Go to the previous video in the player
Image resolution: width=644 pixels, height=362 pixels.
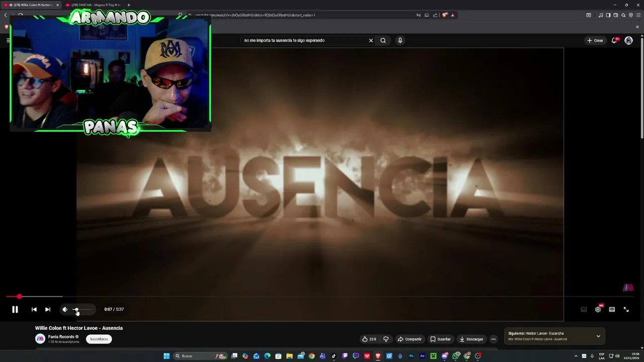coord(34,309)
